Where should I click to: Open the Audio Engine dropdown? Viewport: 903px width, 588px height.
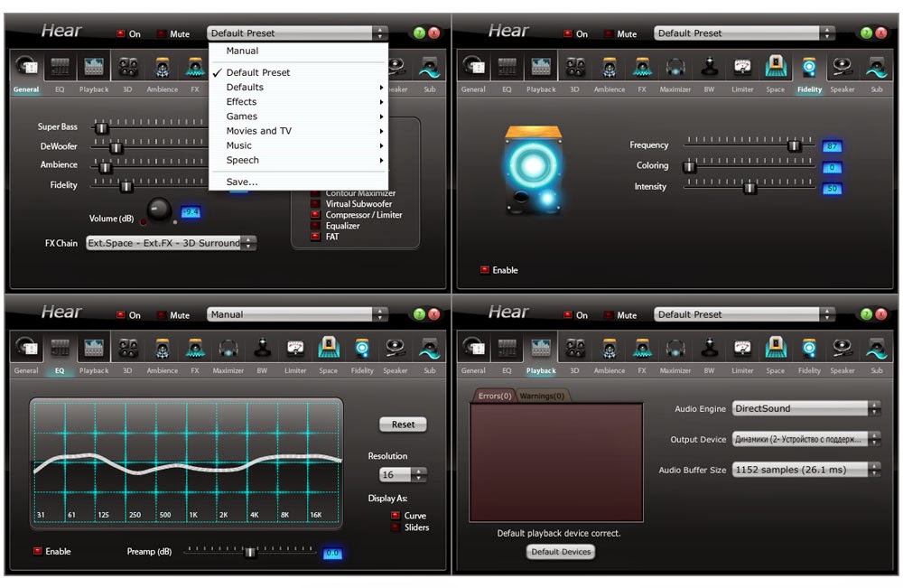(x=802, y=408)
